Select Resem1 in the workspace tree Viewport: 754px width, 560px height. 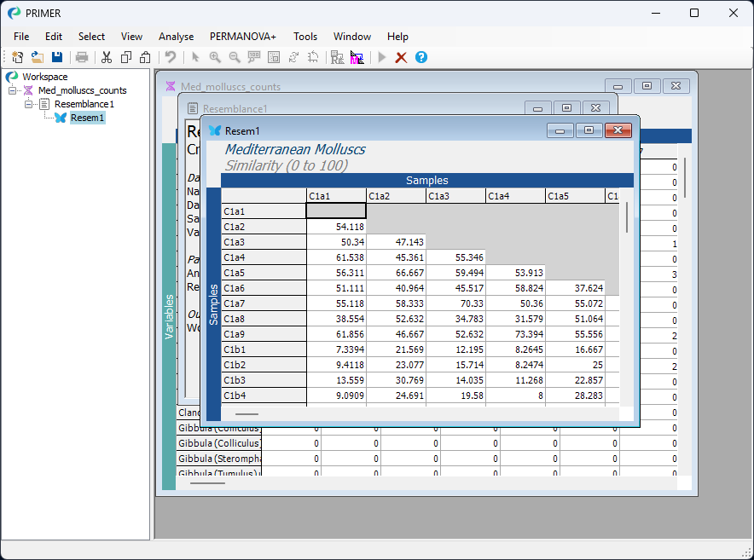point(87,118)
